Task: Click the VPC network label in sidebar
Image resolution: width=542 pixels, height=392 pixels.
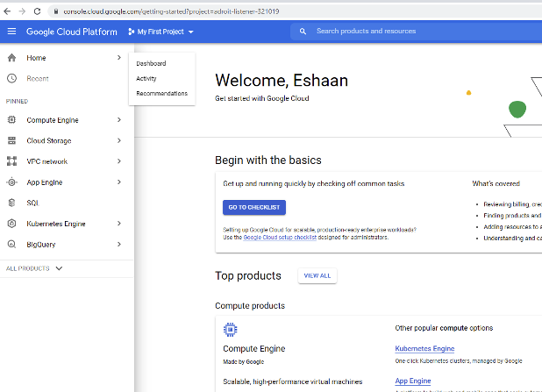Action: (x=47, y=161)
